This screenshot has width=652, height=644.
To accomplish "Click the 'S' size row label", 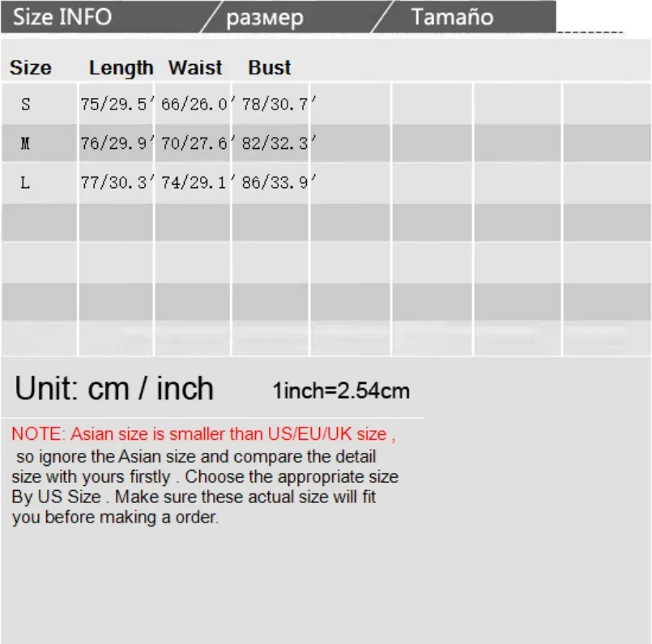I will (26, 104).
